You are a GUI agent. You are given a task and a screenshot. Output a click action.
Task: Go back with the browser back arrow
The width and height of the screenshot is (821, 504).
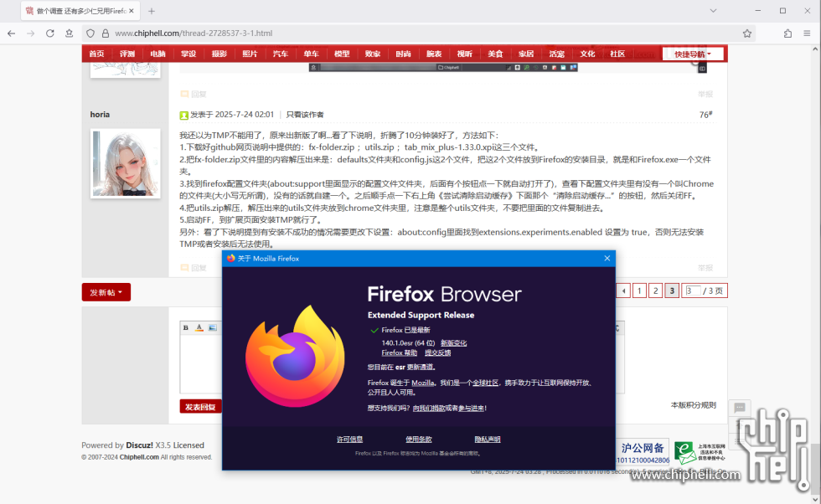coord(12,33)
